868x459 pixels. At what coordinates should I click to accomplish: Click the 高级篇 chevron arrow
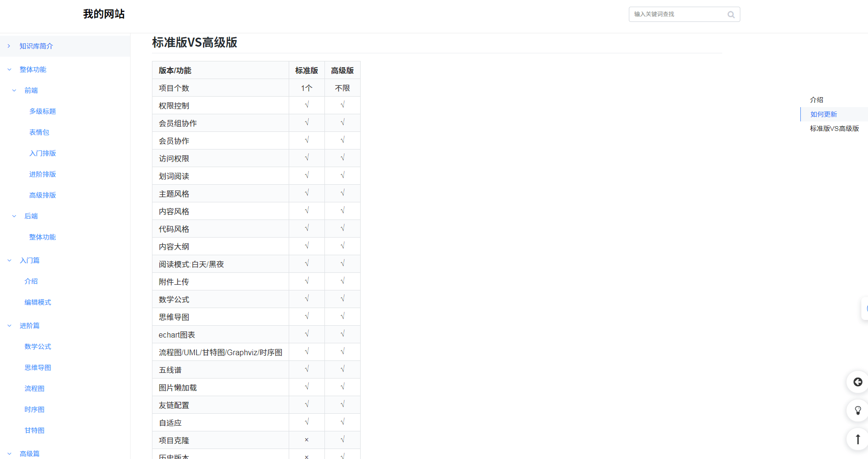click(x=9, y=454)
